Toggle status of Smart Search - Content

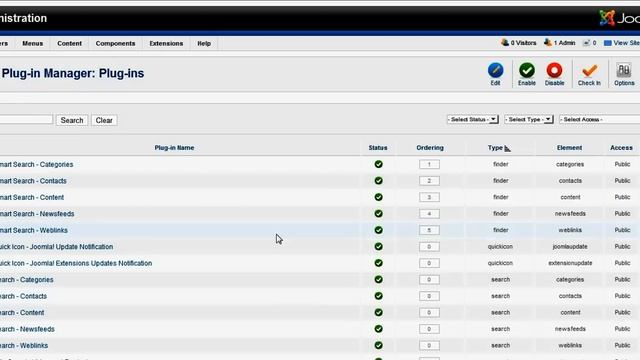tap(378, 197)
